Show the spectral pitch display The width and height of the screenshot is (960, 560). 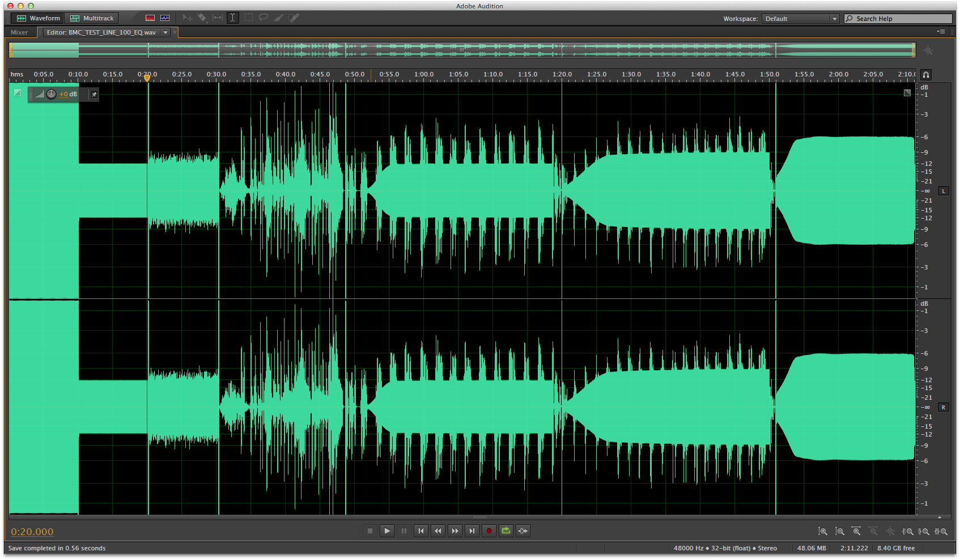click(x=165, y=18)
